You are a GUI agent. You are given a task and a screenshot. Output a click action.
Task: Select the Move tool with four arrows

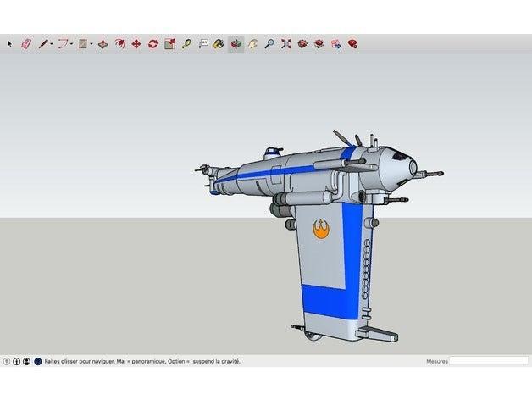click(136, 44)
